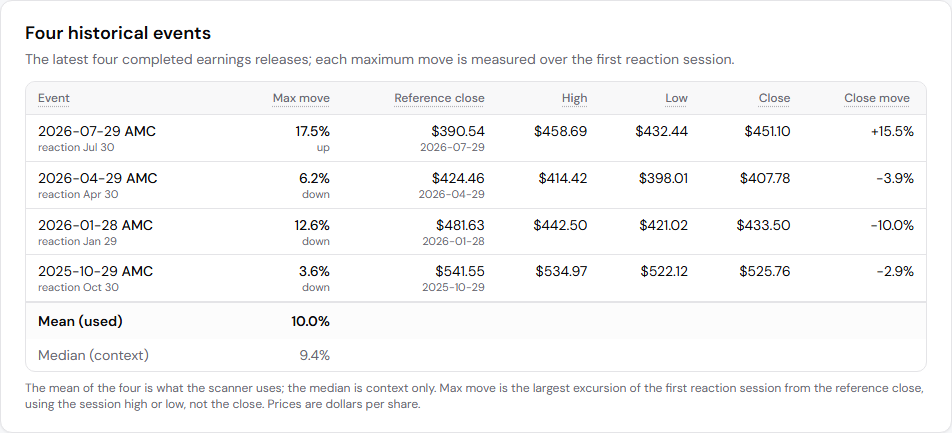Click the $525.76 close price
This screenshot has height=433, width=952.
click(765, 271)
